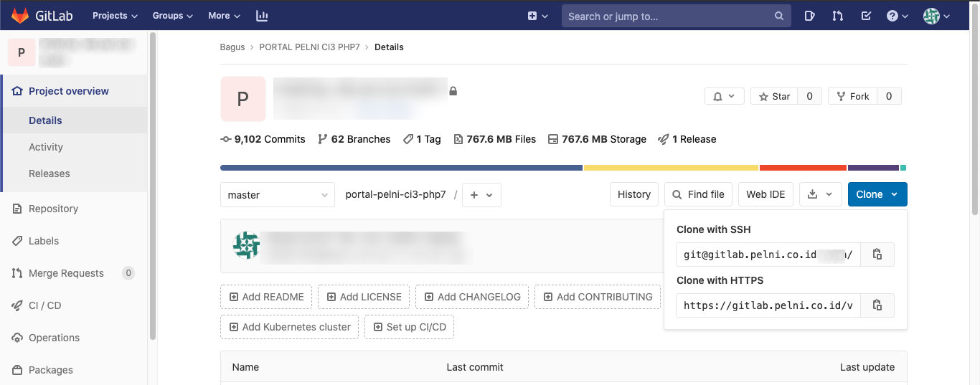Viewport: 980px width, 385px height.
Task: Select Activity in the sidebar
Action: point(46,147)
